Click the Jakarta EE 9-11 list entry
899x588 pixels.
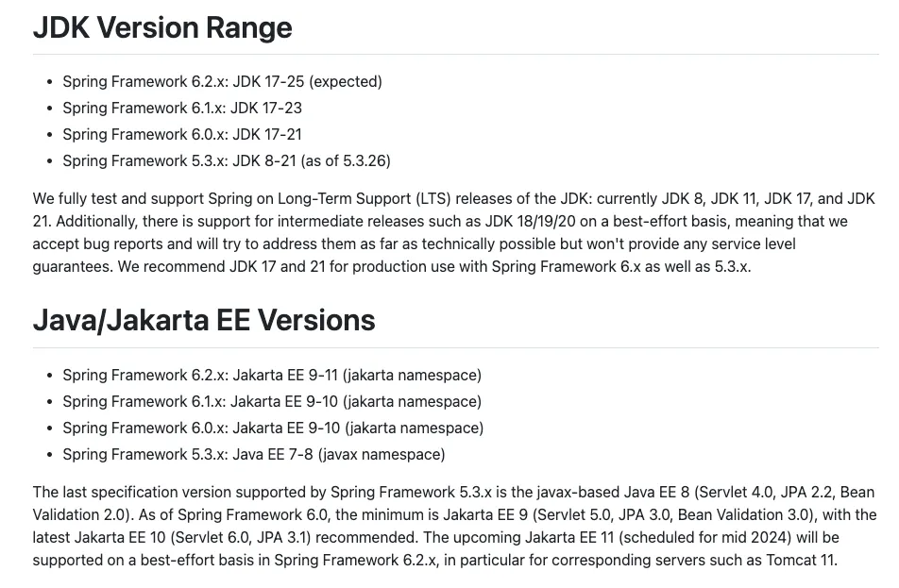click(272, 376)
